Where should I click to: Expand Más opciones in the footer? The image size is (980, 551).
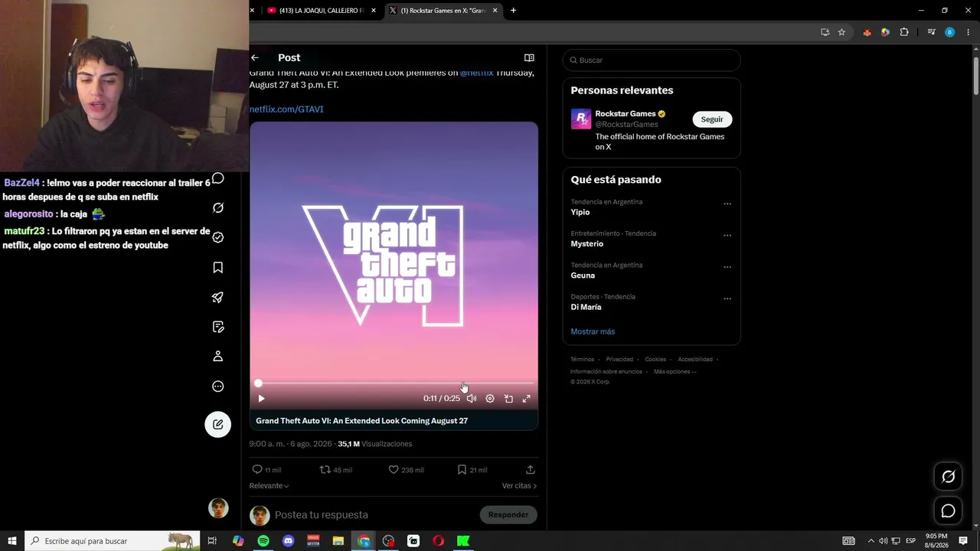pyautogui.click(x=675, y=372)
